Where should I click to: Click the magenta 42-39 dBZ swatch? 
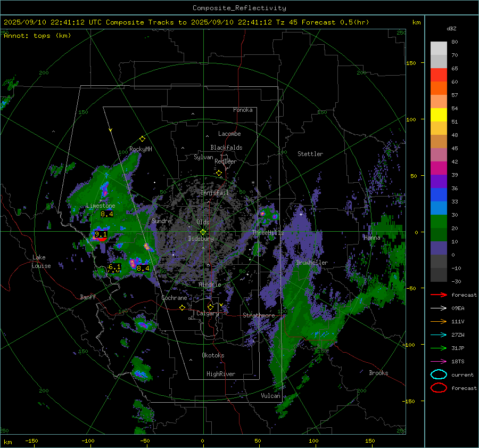[x=439, y=168]
